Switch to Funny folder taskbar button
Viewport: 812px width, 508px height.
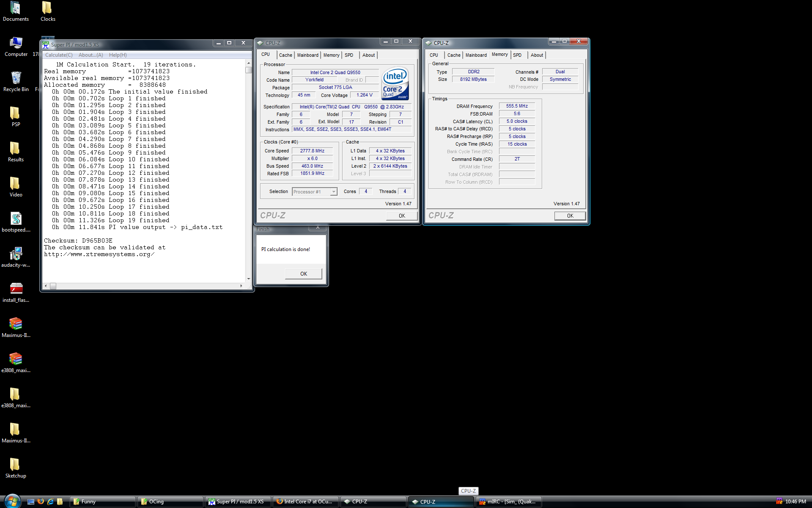[x=103, y=502]
